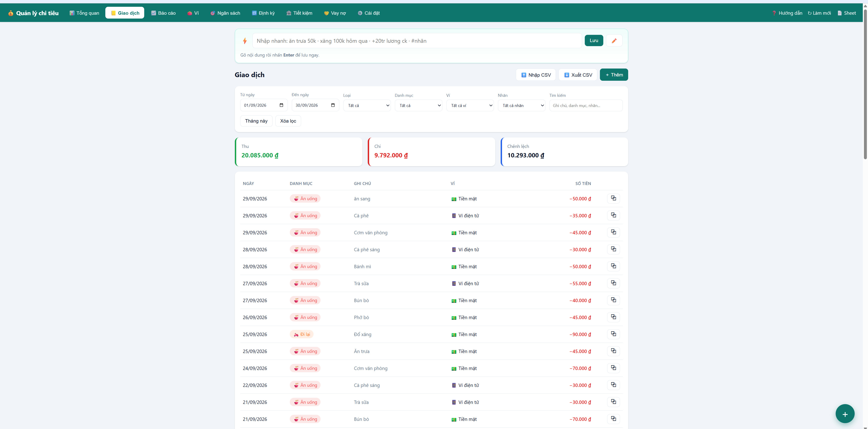Focus the Nhập nhanh quick entry field
Screen dimensions: 868x429
pos(417,41)
